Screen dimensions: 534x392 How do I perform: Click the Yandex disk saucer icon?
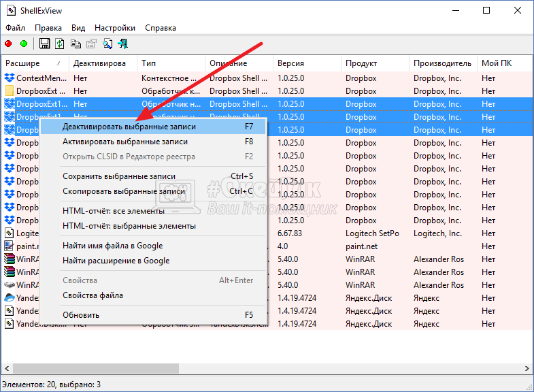pos(10,297)
